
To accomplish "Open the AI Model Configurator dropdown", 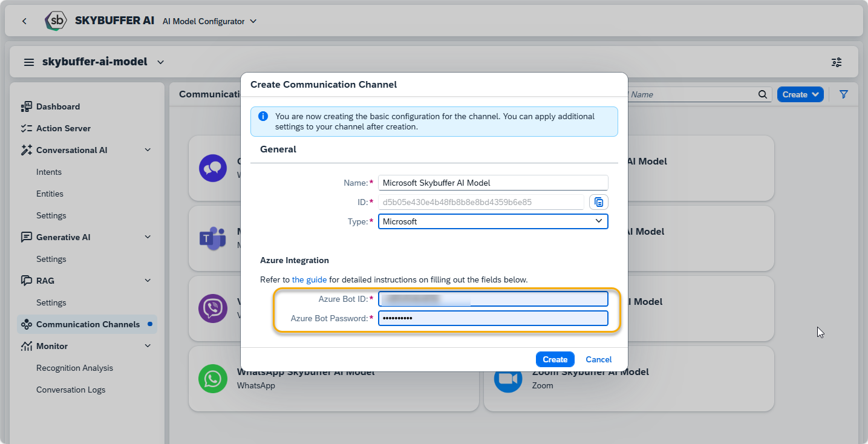I will click(210, 21).
